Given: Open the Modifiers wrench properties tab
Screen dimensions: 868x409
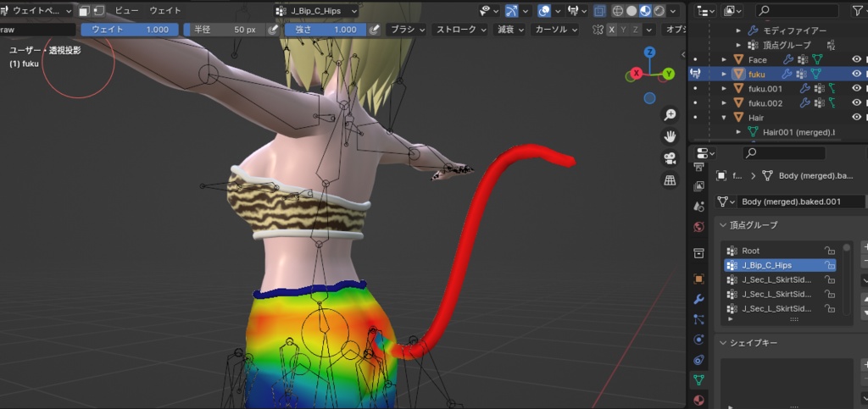Looking at the screenshot, I should [698, 300].
